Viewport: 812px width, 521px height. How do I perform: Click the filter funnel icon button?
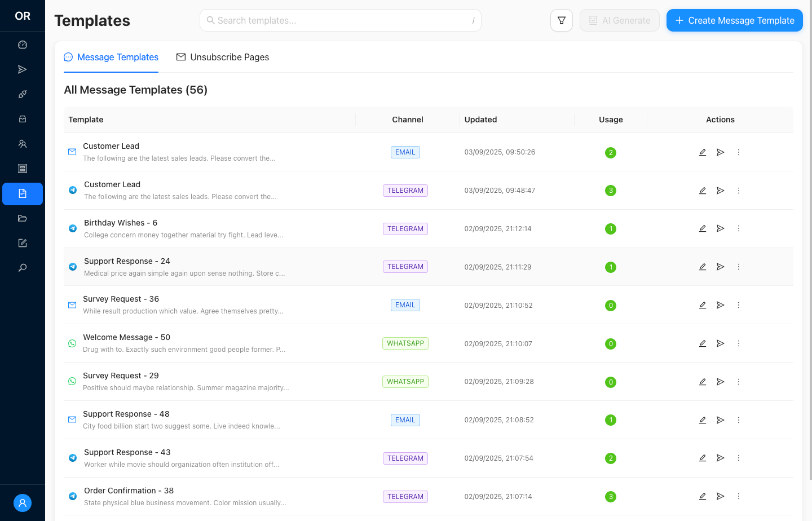[561, 20]
